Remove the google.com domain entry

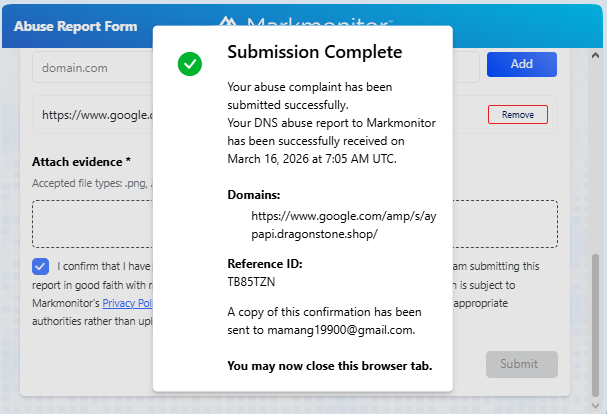(x=517, y=115)
